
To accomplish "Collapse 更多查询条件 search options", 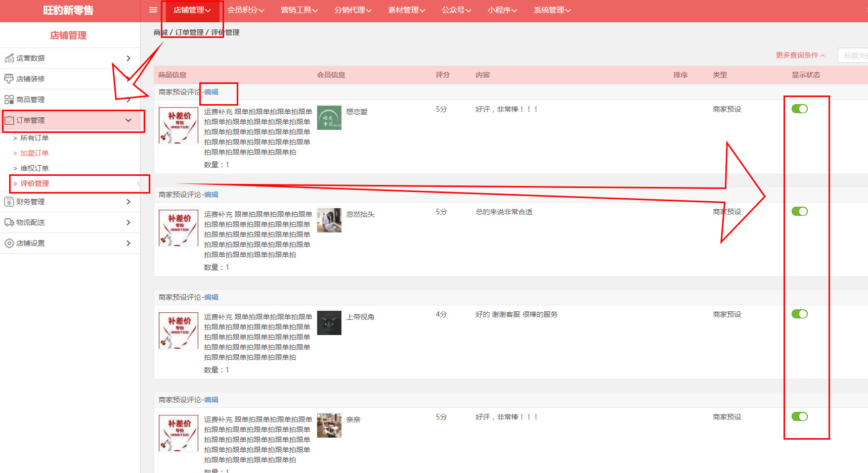I will pos(800,55).
